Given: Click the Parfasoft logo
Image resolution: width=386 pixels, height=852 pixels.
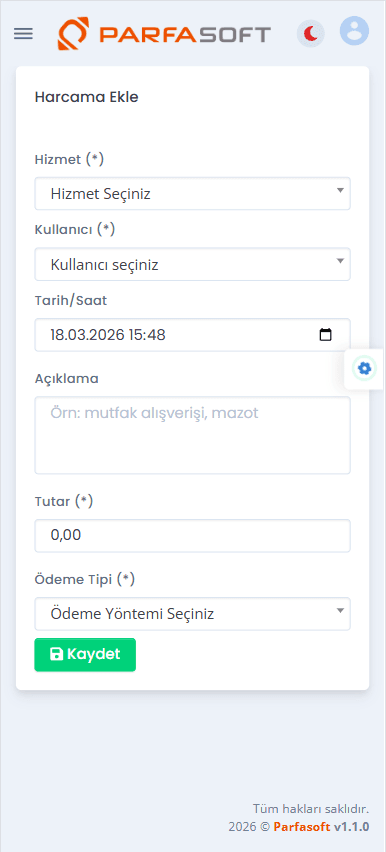Looking at the screenshot, I should pos(164,34).
